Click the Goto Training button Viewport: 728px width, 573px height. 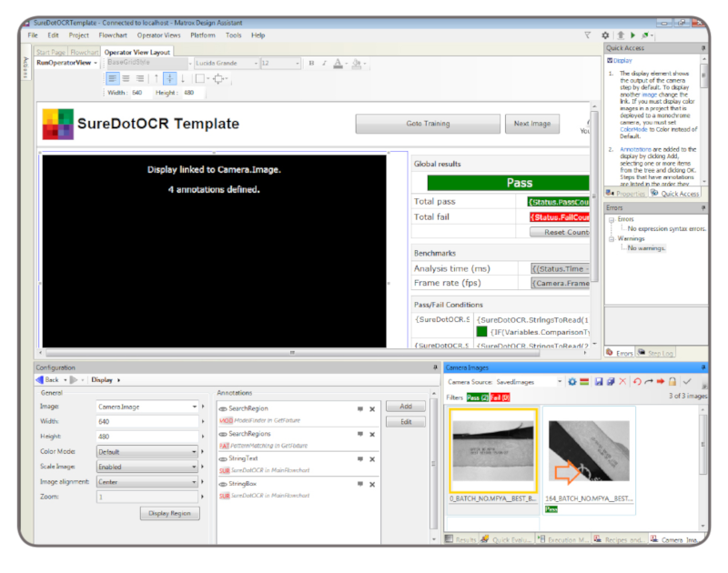click(428, 124)
